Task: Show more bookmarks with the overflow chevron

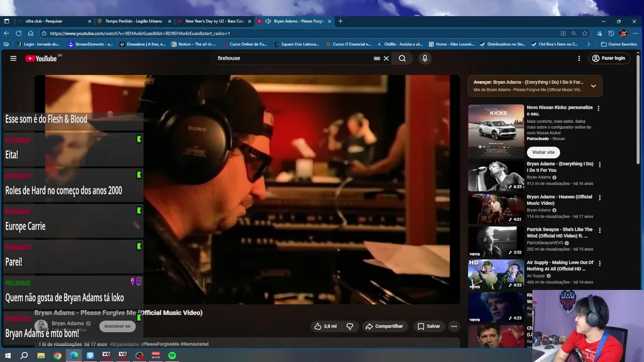Action: click(589, 44)
